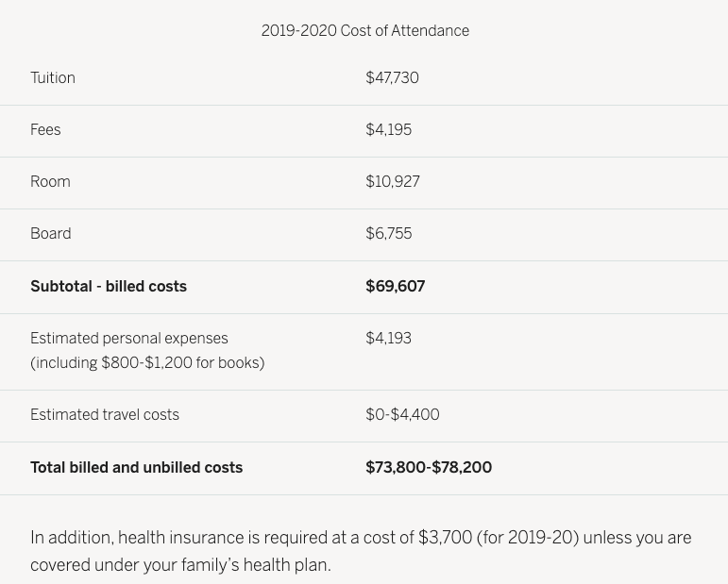Click the "Subtotal - billed costs" label
728x584 pixels.
tap(109, 287)
